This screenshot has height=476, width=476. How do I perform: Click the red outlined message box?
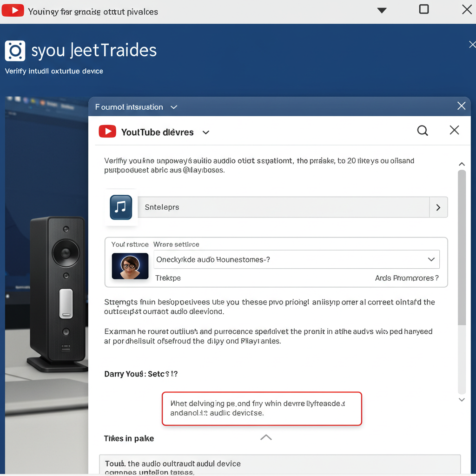[262, 409]
